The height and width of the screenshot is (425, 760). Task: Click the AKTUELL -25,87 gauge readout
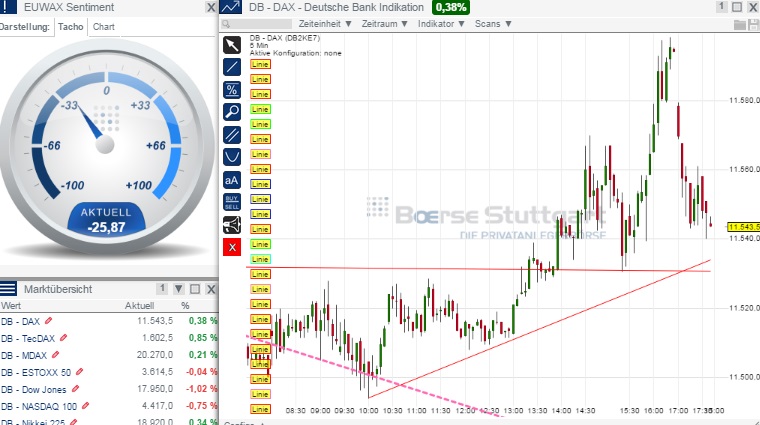click(106, 220)
